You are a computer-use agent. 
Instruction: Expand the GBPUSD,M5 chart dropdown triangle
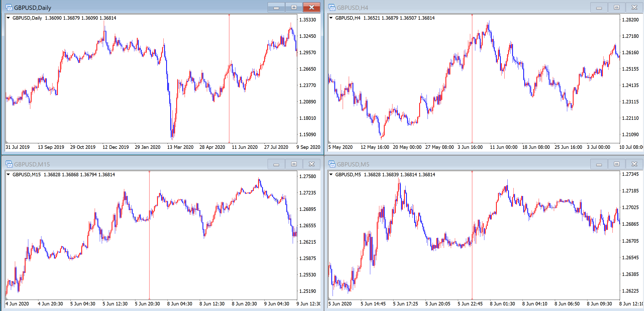click(x=331, y=175)
